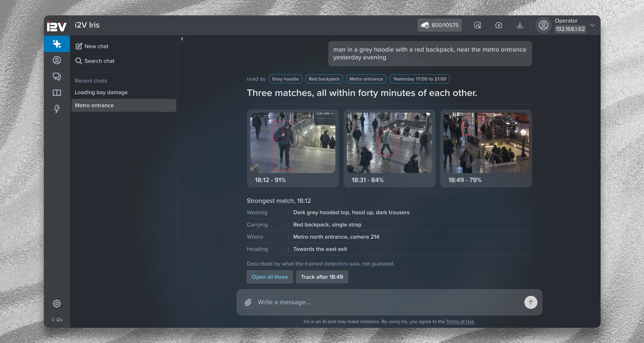Click the 'Described by what the trained detectors saw' note
644x343 pixels.
click(321, 264)
